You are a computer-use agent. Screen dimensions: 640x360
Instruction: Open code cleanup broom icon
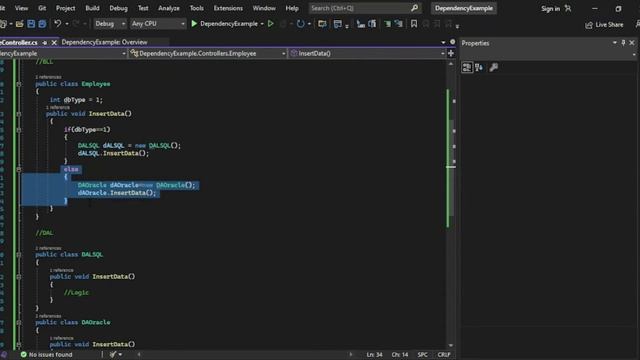tap(113, 355)
